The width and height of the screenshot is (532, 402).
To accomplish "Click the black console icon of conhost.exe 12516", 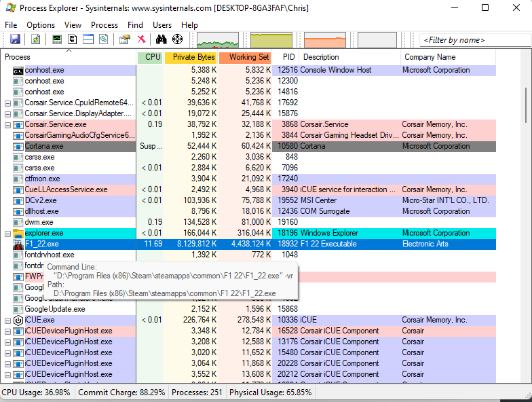I will point(18,71).
